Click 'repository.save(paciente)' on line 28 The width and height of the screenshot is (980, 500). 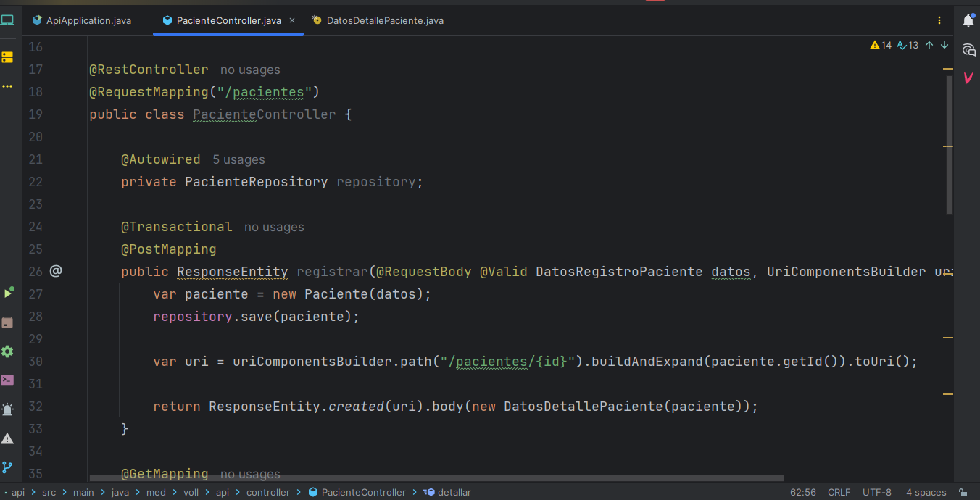[x=252, y=317]
